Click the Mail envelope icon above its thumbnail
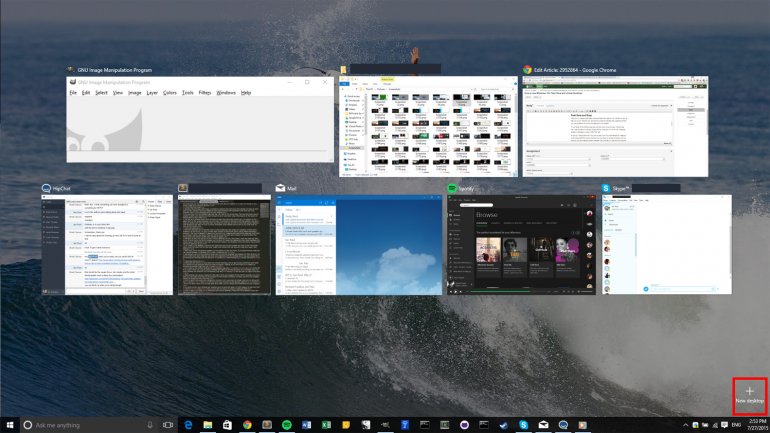Screen dimensions: 770x433 pos(280,188)
